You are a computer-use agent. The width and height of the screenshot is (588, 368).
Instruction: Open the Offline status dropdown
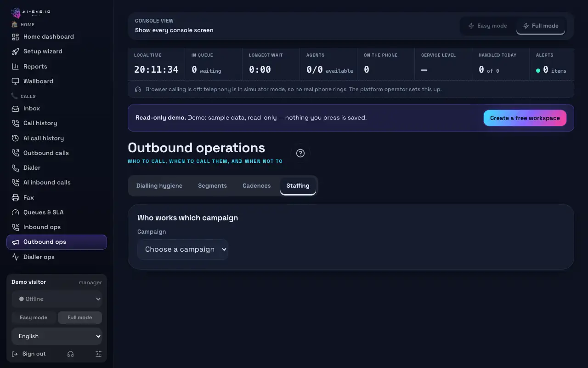click(x=57, y=299)
